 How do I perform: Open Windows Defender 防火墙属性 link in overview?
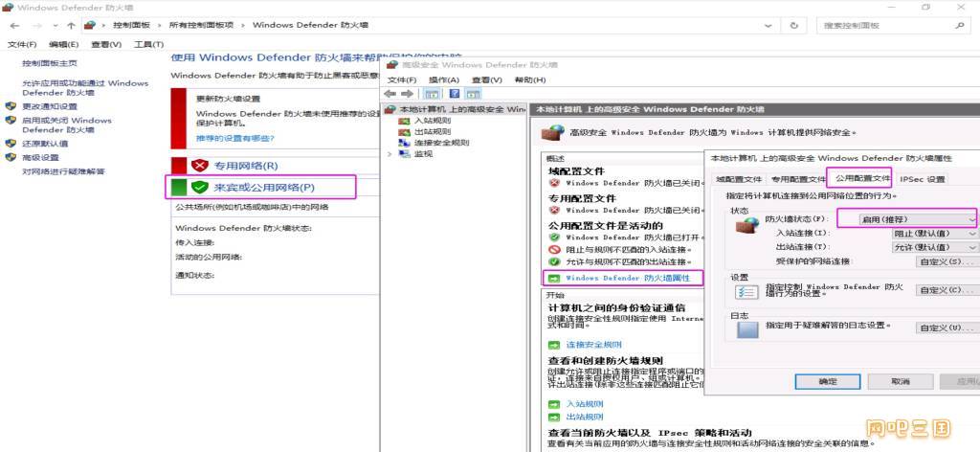pos(628,278)
